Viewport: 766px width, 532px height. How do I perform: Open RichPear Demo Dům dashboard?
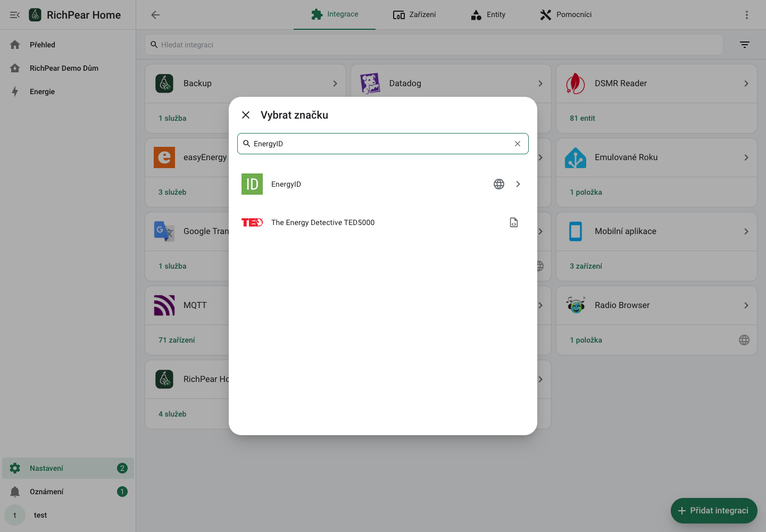pyautogui.click(x=68, y=68)
